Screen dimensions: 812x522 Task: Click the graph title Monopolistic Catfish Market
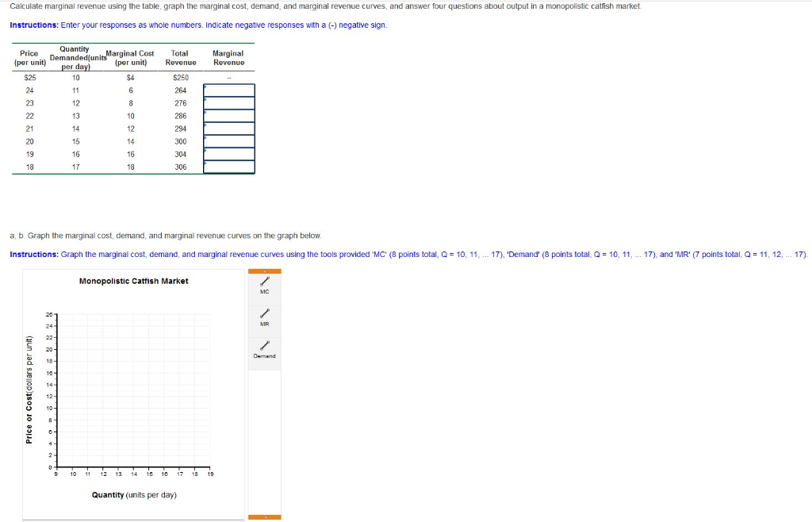pos(133,281)
